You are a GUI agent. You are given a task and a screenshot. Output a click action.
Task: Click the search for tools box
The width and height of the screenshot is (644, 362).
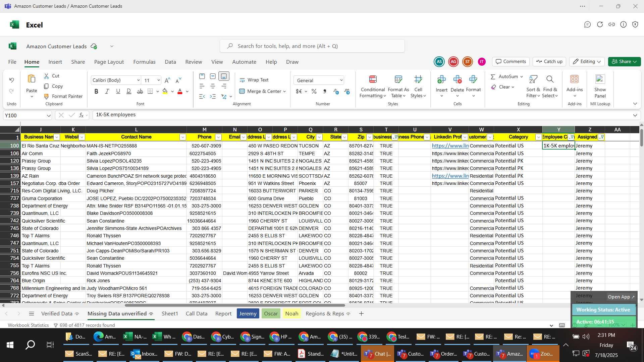click(312, 46)
